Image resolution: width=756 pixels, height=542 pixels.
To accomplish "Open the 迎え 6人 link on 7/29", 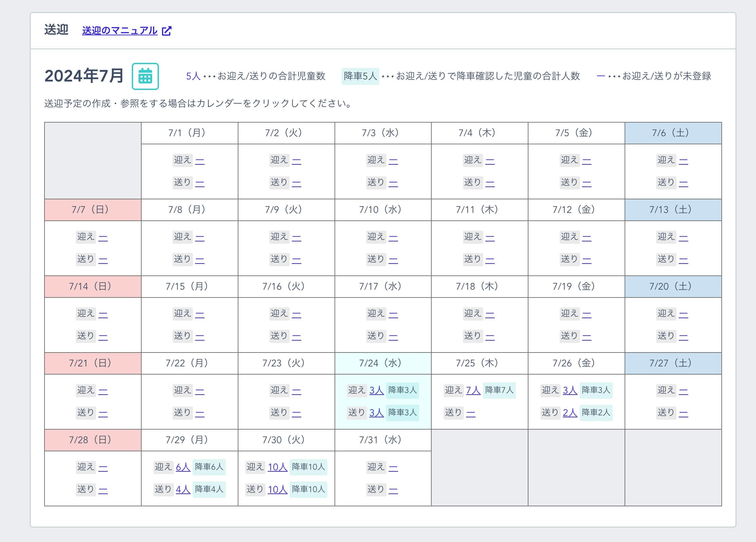I will pyautogui.click(x=183, y=467).
